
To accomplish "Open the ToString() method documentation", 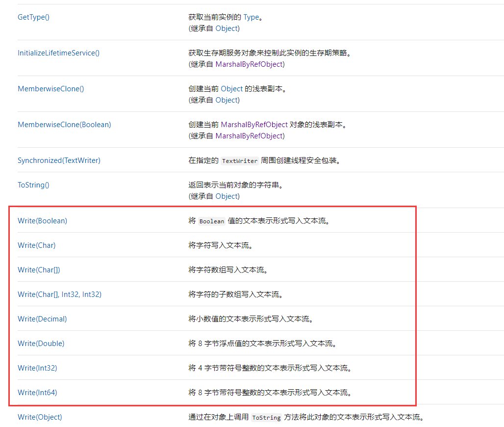I will click(x=33, y=185).
